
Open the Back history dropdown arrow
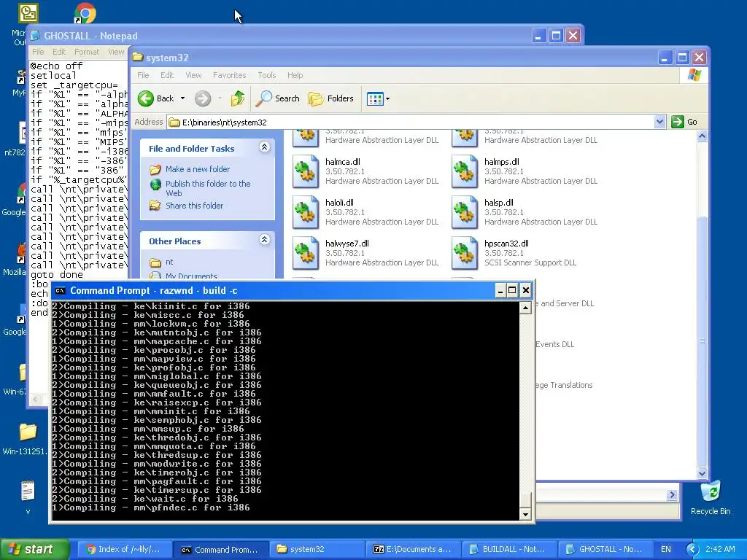coord(182,98)
